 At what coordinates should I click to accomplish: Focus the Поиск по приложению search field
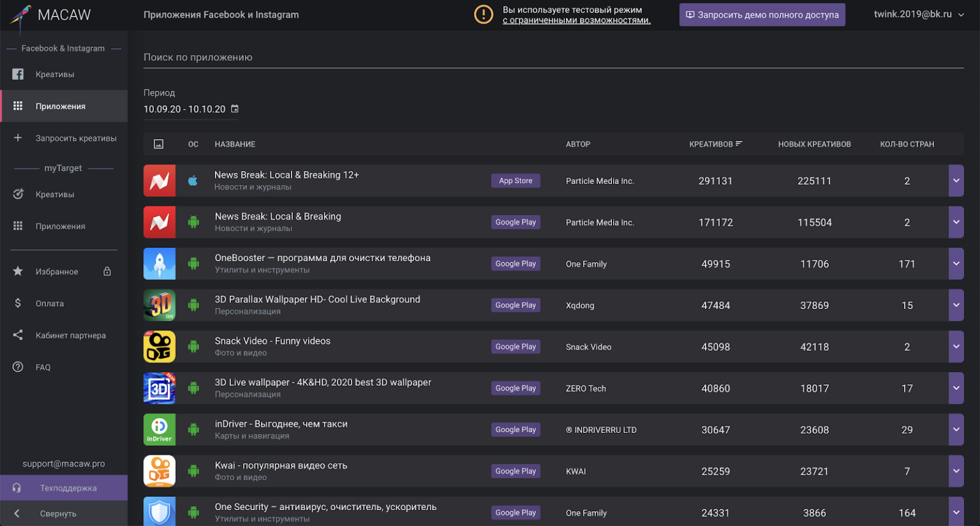[553, 57]
